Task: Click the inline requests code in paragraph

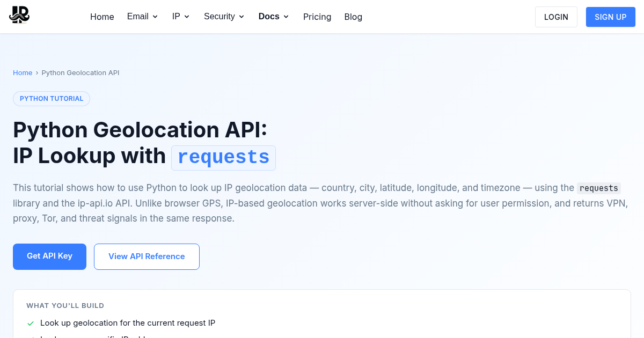Action: (599, 188)
